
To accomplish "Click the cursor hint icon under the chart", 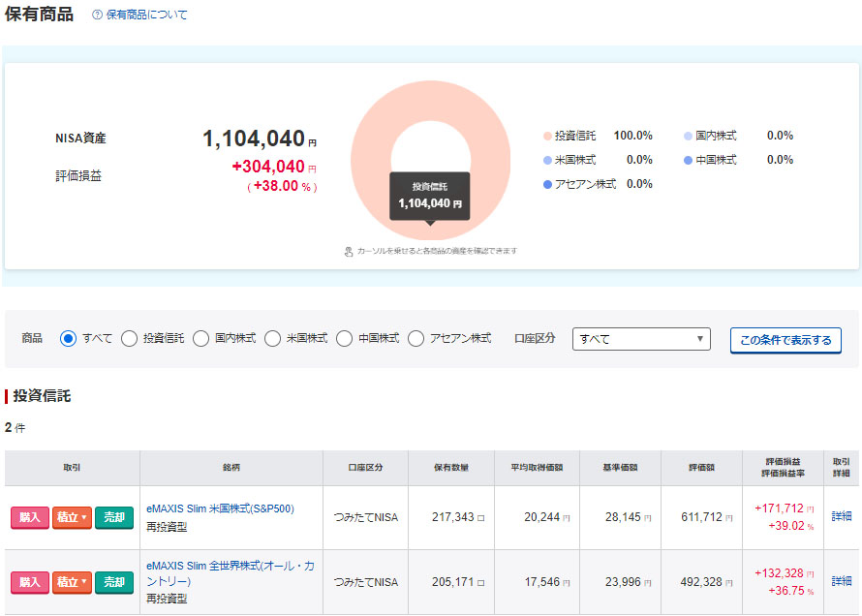I will point(349,252).
